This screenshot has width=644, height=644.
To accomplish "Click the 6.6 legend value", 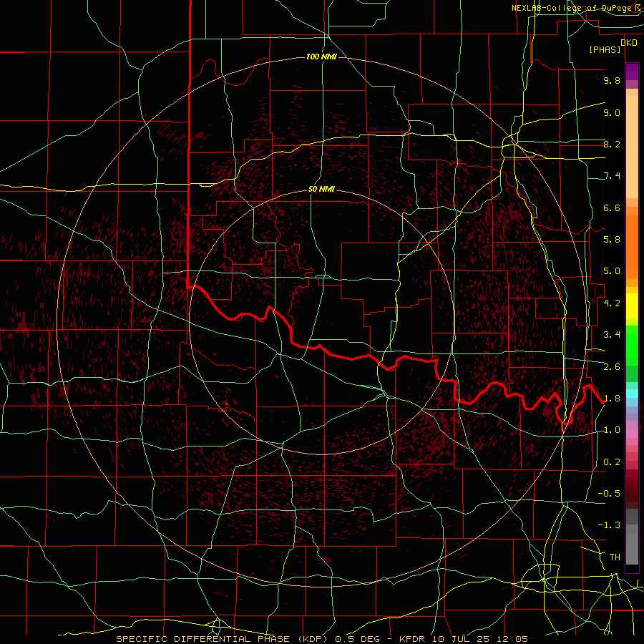I will (612, 208).
